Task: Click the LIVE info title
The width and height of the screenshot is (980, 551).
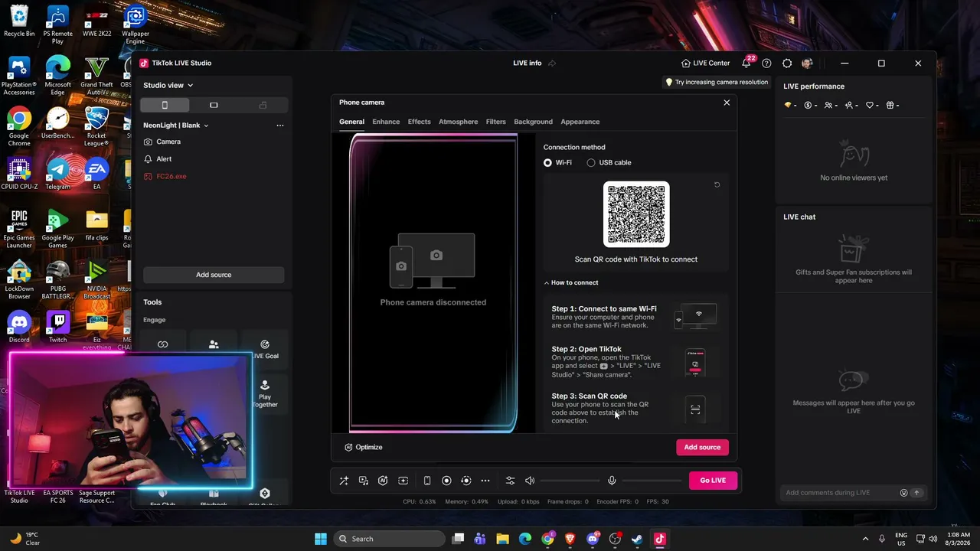Action: coord(527,64)
